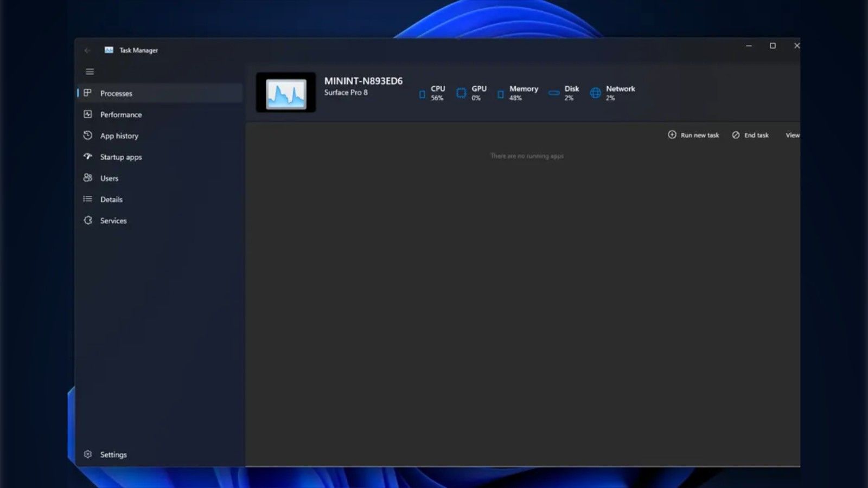Click End task
868x488 pixels.
[x=751, y=135]
